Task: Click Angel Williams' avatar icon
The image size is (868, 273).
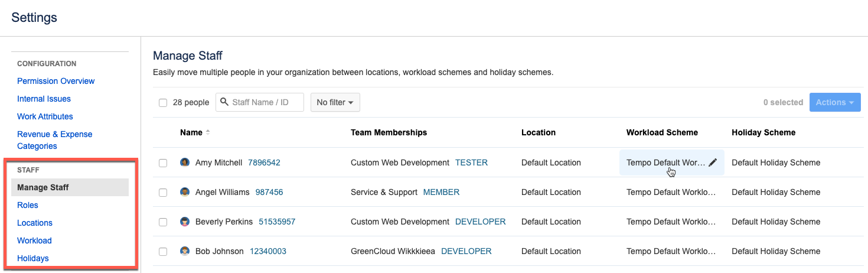Action: 185,192
